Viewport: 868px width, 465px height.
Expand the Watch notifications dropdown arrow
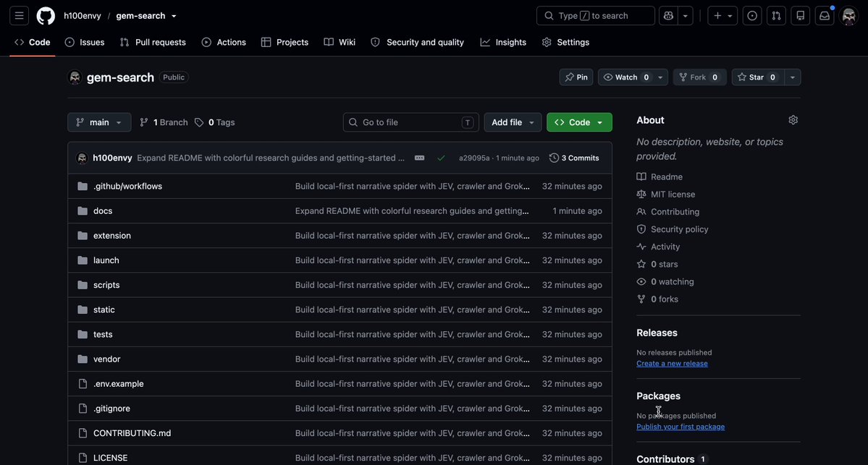(660, 77)
